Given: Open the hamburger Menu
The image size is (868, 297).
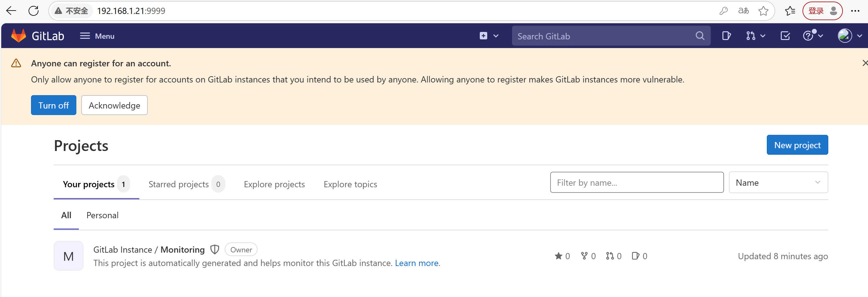Looking at the screenshot, I should pos(97,36).
